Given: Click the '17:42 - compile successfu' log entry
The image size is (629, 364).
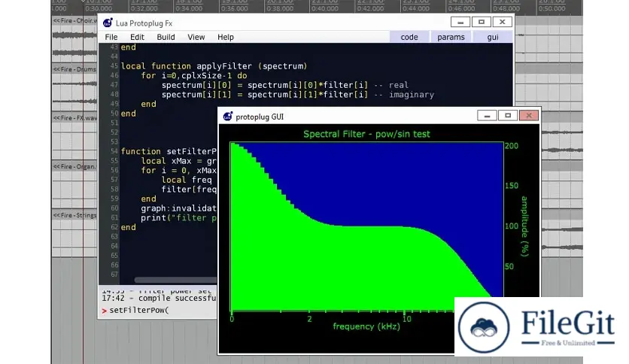Looking at the screenshot, I should [x=159, y=299].
